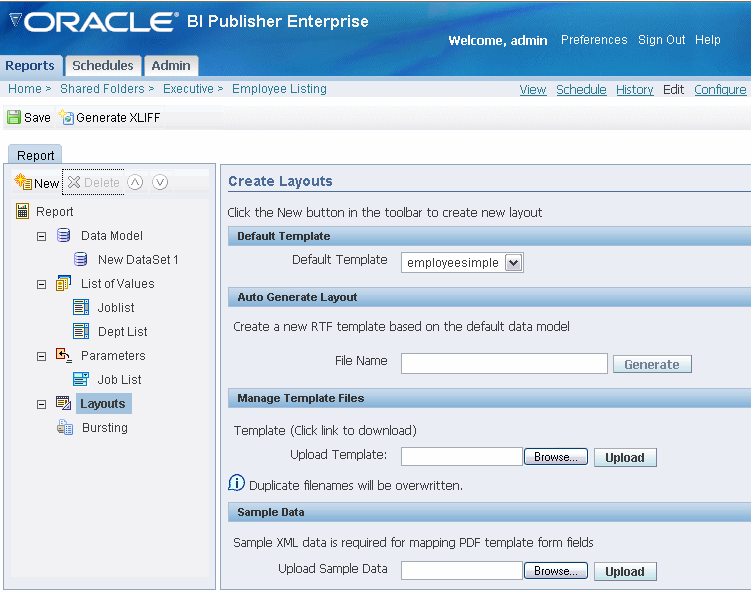Select Joblist tree item

[116, 308]
